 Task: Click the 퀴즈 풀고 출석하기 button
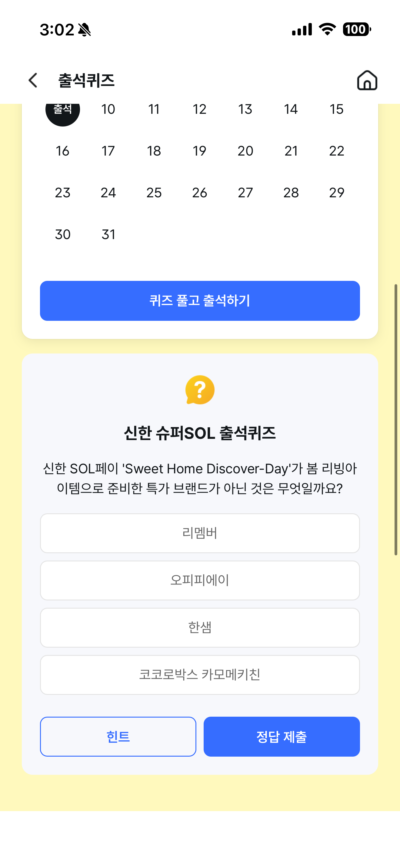pos(200,301)
